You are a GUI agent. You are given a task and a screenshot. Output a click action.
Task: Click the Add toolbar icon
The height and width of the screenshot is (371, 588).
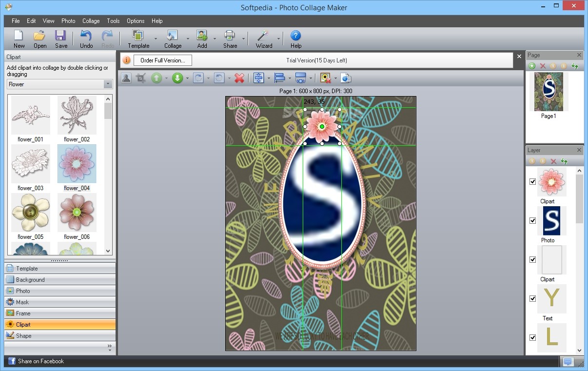pyautogui.click(x=202, y=39)
